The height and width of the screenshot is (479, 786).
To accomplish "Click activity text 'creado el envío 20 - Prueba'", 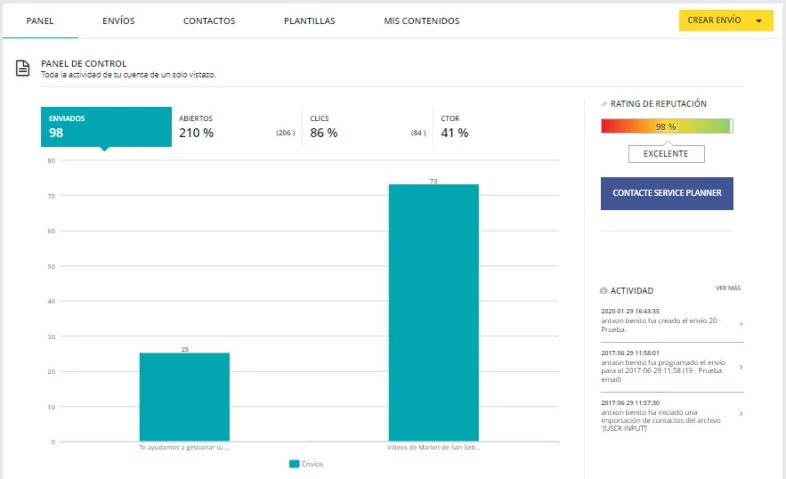I will click(x=661, y=325).
